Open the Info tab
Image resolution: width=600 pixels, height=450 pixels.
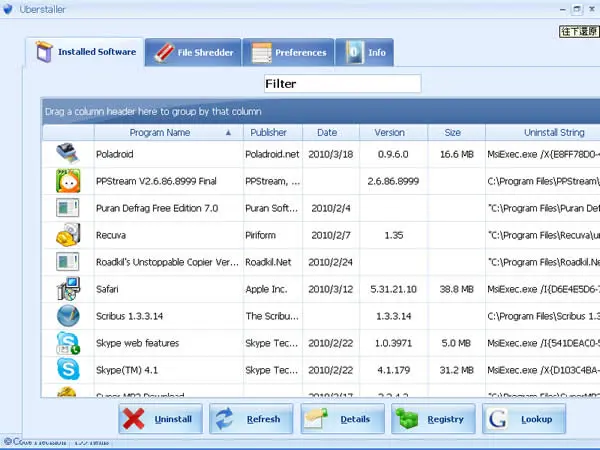[x=364, y=52]
